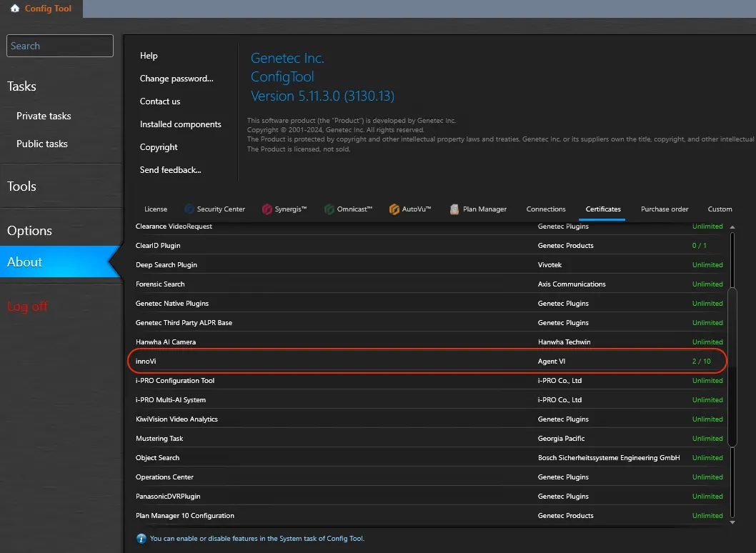The width and height of the screenshot is (756, 553).
Task: Click the Synergis hexagon icon
Action: [x=267, y=209]
